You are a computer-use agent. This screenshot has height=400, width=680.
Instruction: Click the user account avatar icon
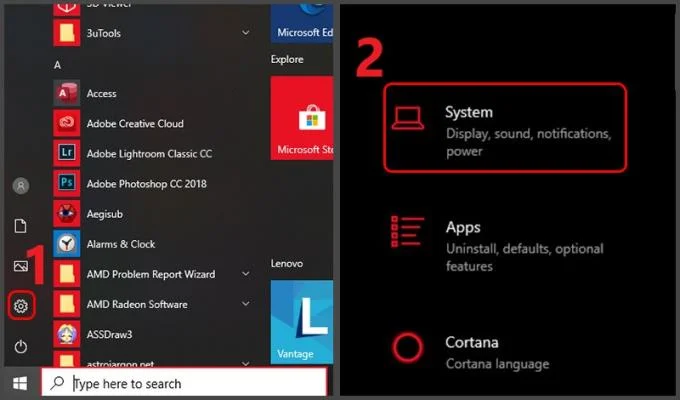21,186
